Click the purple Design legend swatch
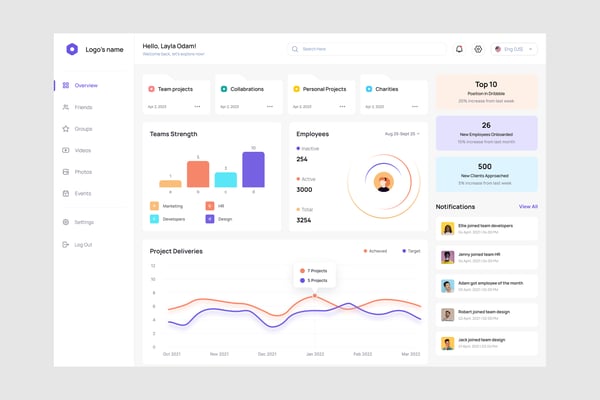 tap(210, 219)
